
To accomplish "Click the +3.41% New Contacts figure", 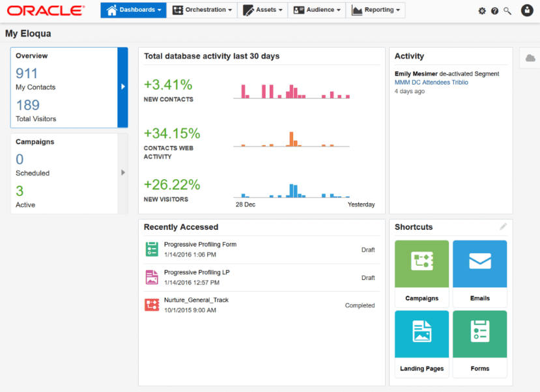I will coord(168,85).
